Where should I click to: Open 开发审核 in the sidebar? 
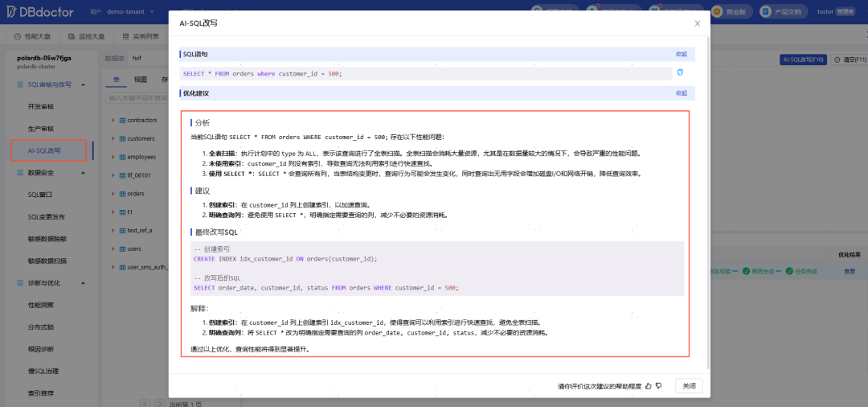[41, 106]
